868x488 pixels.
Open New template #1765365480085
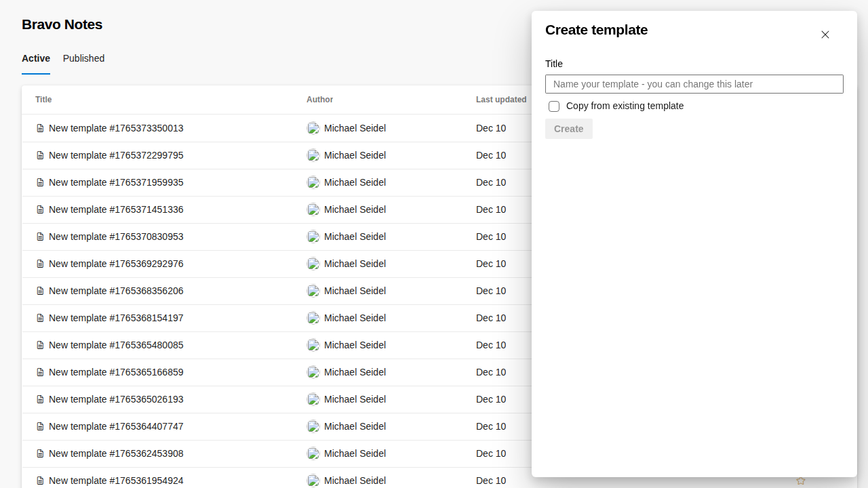tap(116, 345)
